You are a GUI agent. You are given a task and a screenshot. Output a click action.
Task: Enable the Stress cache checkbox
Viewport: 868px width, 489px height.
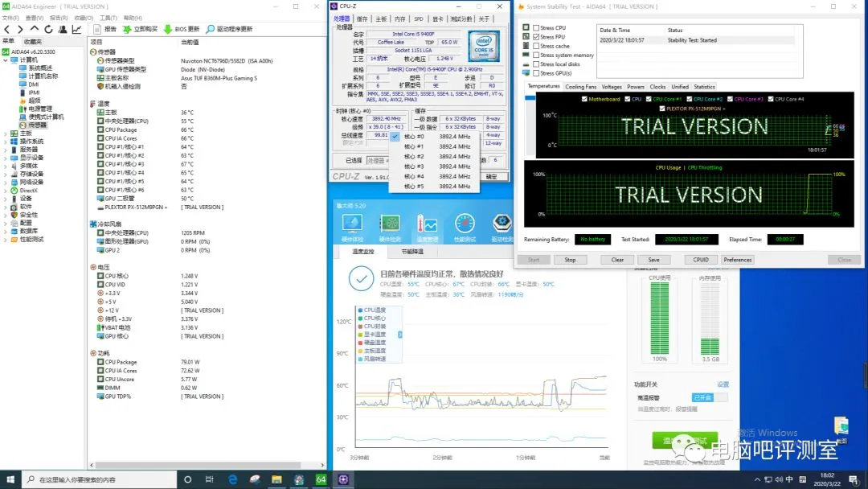[x=536, y=46]
